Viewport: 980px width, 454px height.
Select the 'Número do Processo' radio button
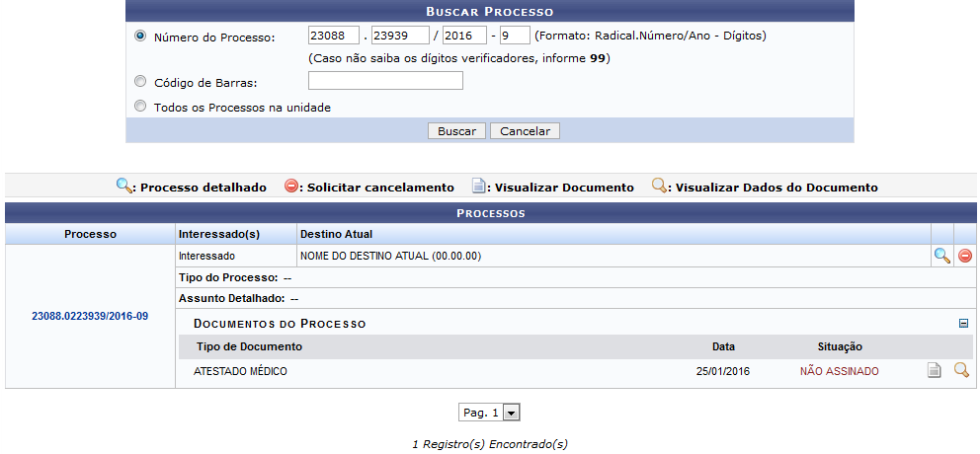click(140, 36)
